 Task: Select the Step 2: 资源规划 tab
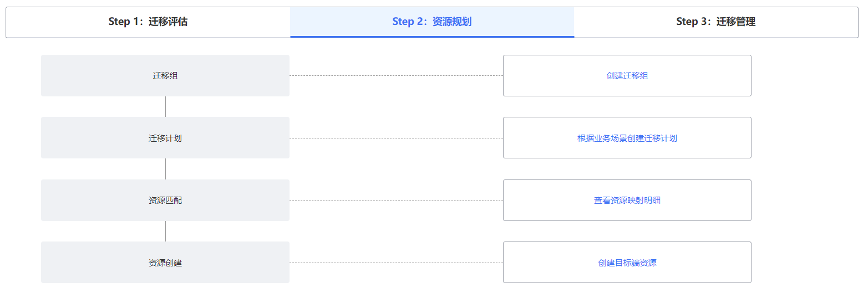click(432, 22)
